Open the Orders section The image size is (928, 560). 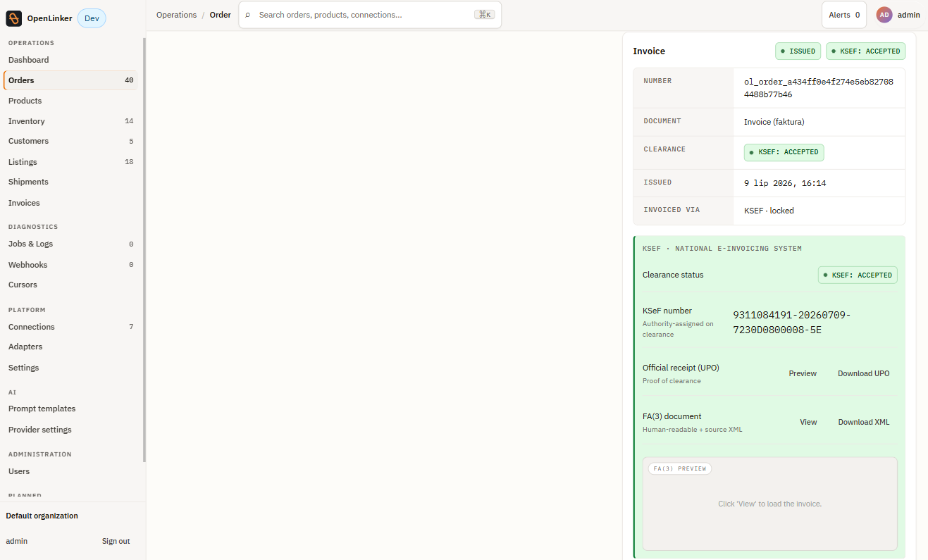(x=70, y=80)
